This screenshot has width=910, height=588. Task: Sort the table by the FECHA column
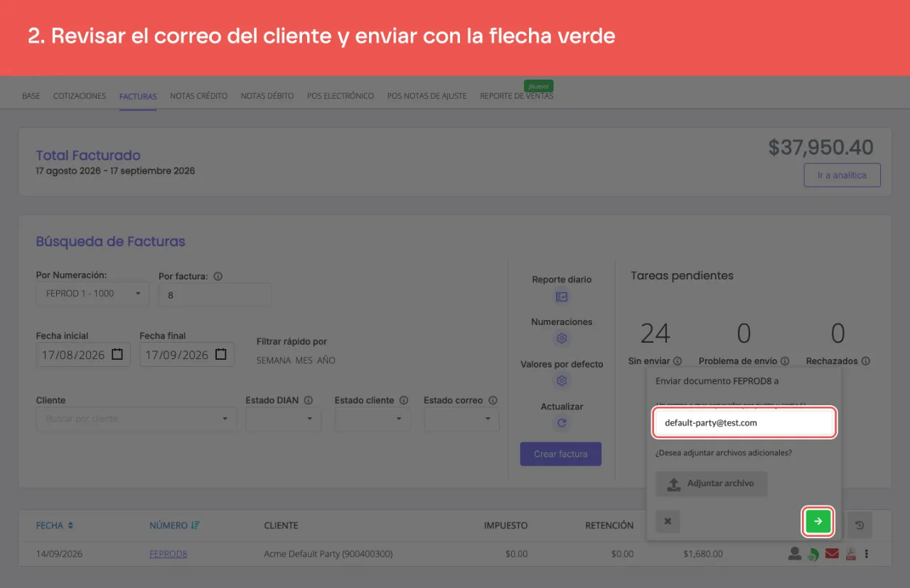[x=55, y=525]
